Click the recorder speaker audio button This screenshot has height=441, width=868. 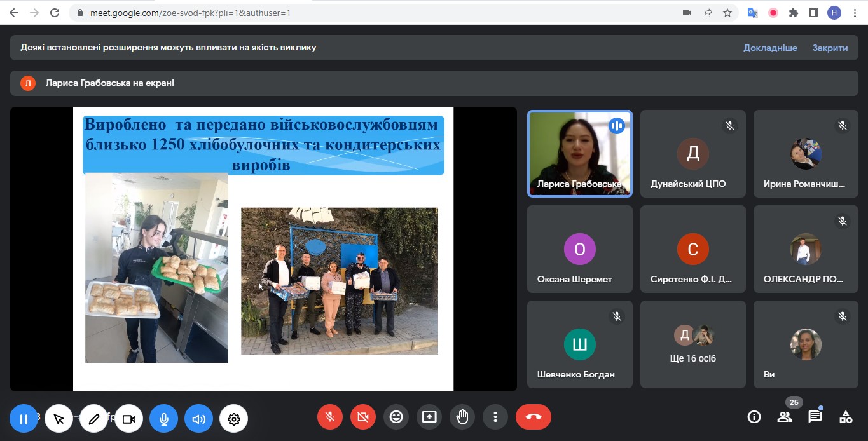coord(198,419)
